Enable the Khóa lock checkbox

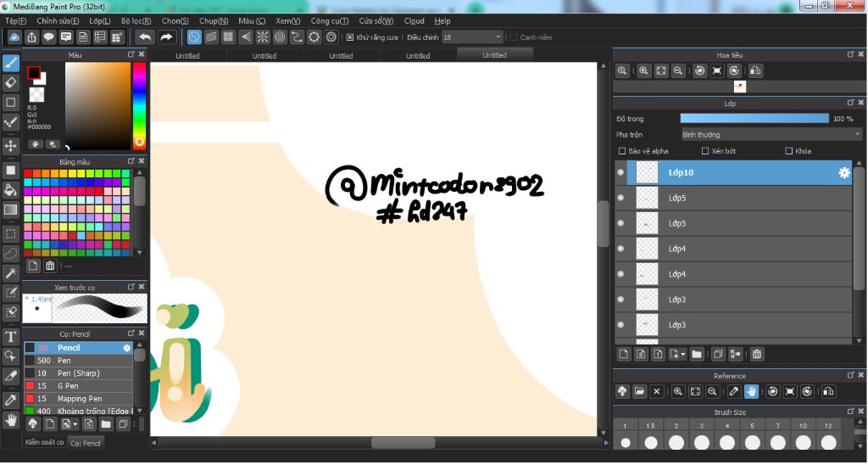coord(789,151)
